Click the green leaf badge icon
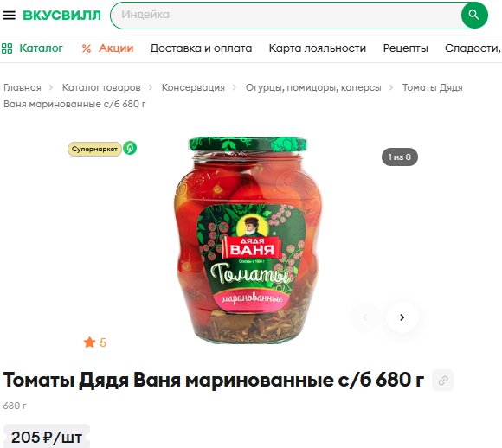Image resolution: width=502 pixels, height=448 pixels. click(x=130, y=148)
